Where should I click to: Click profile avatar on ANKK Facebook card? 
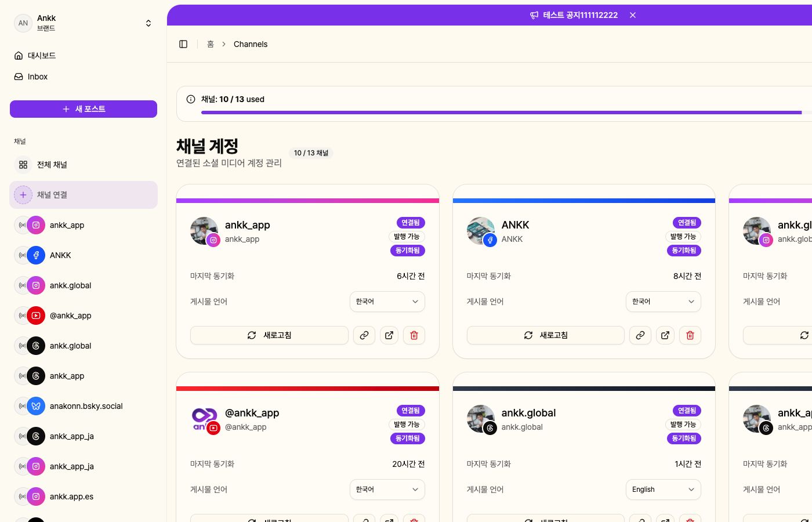(x=481, y=231)
